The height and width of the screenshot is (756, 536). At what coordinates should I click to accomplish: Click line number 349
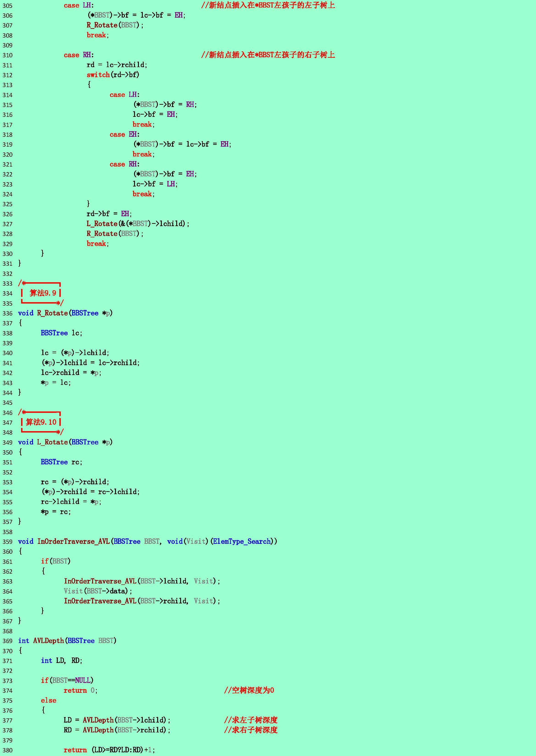(x=7, y=443)
